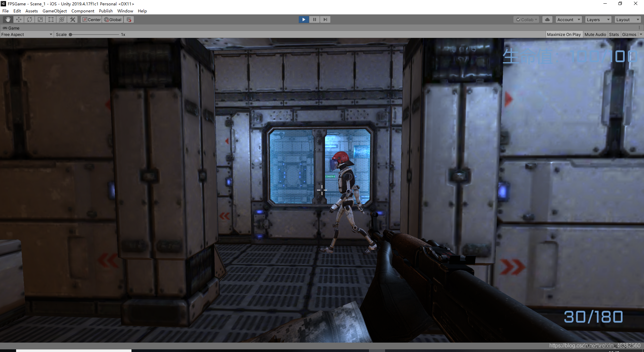Minimize the Unity window
644x352 pixels.
[x=605, y=4]
